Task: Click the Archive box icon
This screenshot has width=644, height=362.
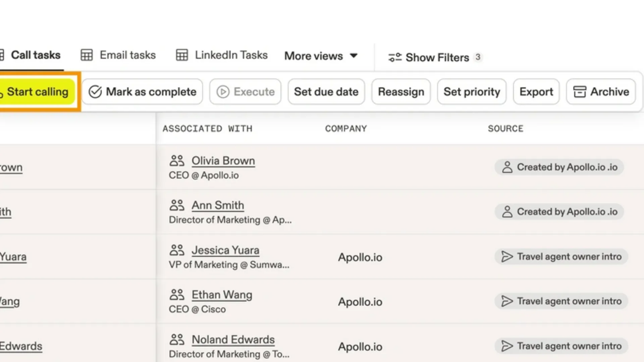Action: coord(579,92)
